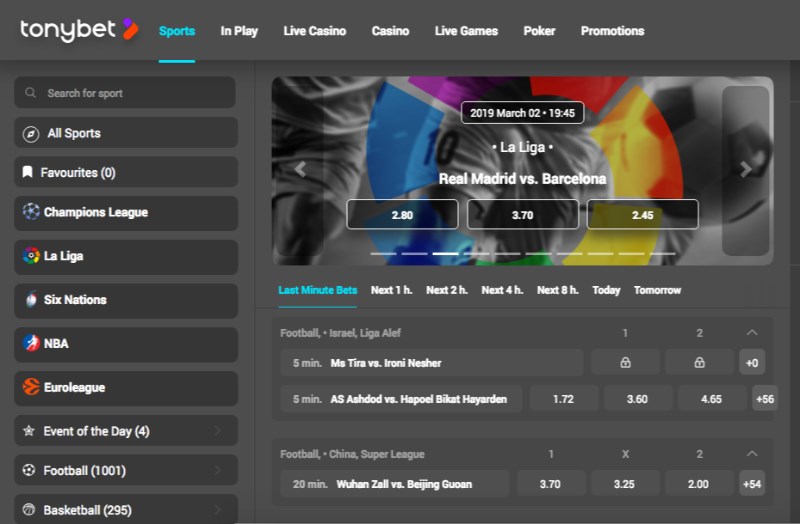Select odds 3.70 for Wuhan Zall
The height and width of the screenshot is (524, 800).
point(551,483)
